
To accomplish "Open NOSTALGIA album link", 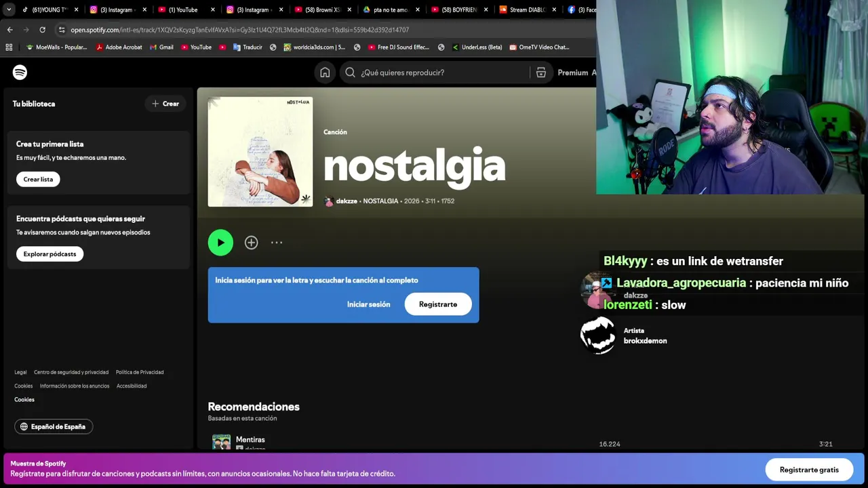I will coord(380,201).
